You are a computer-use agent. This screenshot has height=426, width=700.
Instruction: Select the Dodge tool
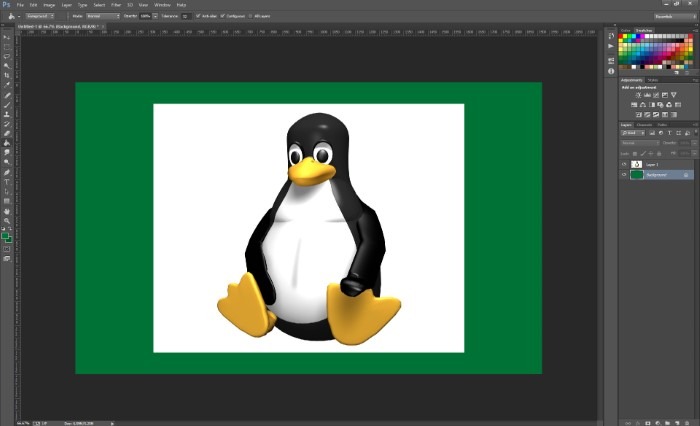coord(7,162)
